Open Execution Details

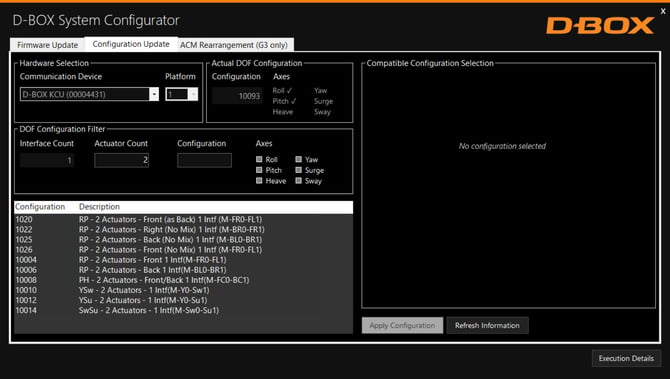click(x=626, y=358)
